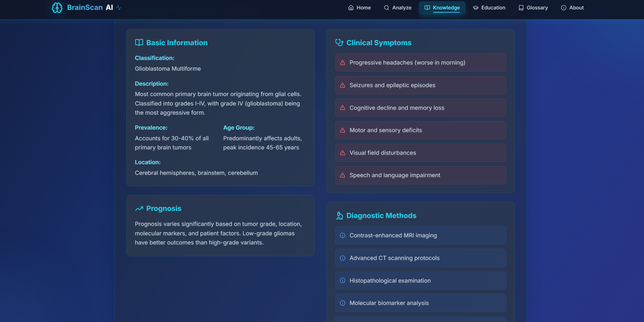Go to the Analyze page
Image resolution: width=644 pixels, height=322 pixels.
coord(397,8)
